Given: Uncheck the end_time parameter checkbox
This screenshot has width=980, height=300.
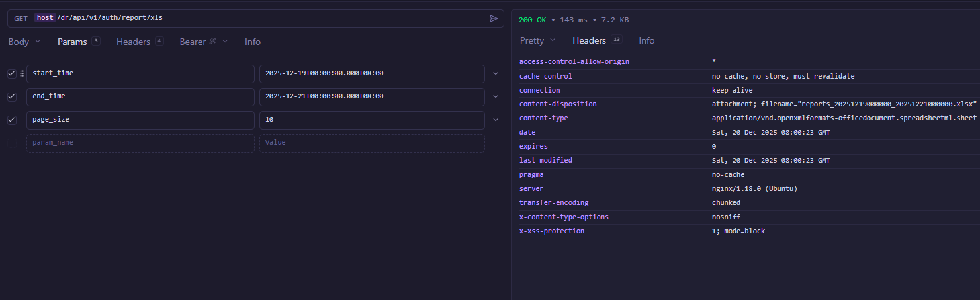Looking at the screenshot, I should (11, 97).
